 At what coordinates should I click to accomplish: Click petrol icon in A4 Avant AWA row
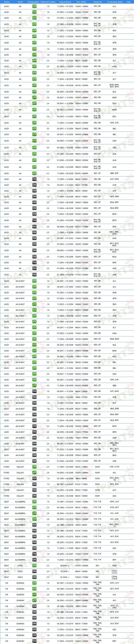[x=34, y=333]
